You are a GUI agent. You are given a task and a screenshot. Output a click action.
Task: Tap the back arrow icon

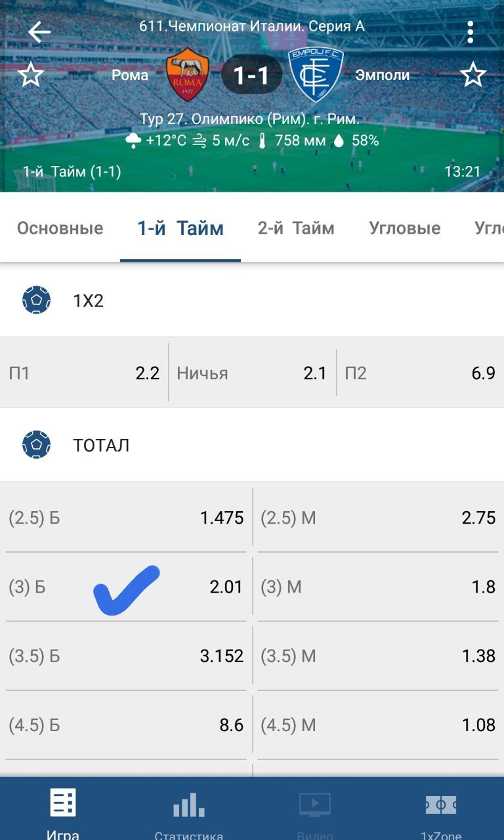39,31
